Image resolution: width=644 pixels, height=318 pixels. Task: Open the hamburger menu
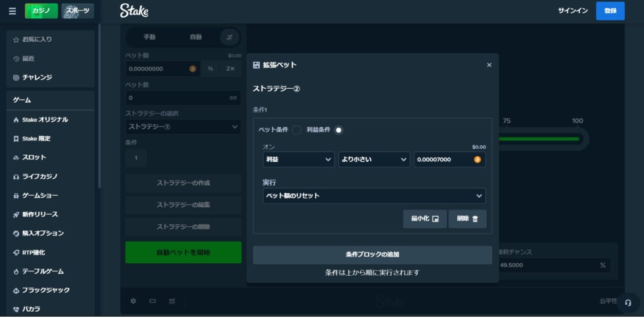(x=13, y=11)
